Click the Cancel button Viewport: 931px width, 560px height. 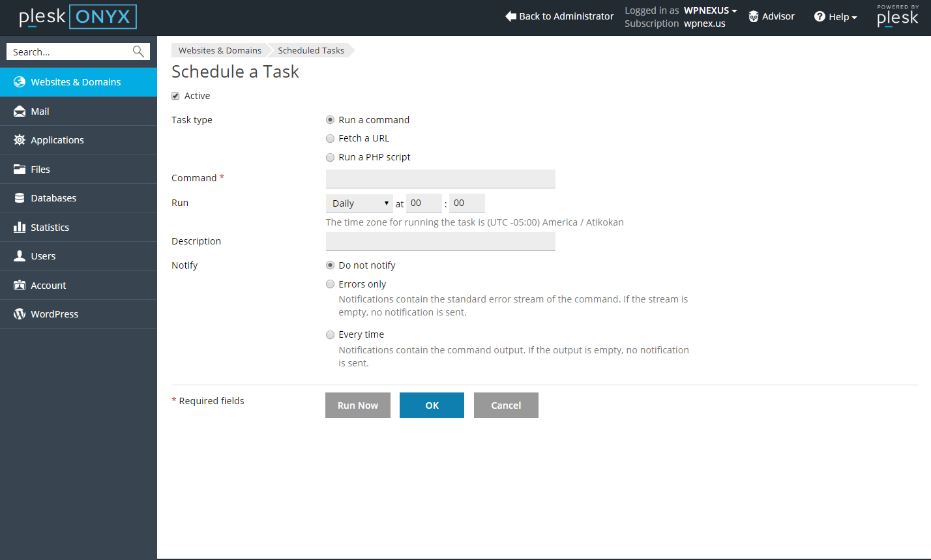tap(506, 405)
